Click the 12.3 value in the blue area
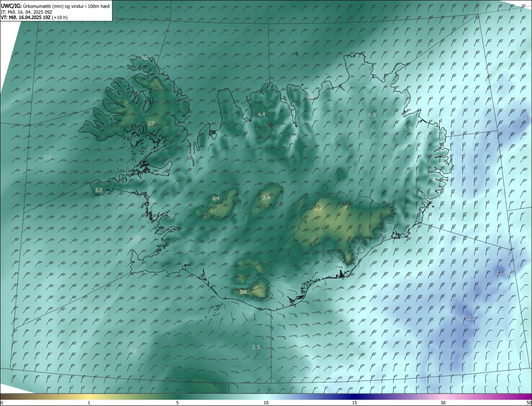The height and width of the screenshot is (406, 532). [x=470, y=318]
